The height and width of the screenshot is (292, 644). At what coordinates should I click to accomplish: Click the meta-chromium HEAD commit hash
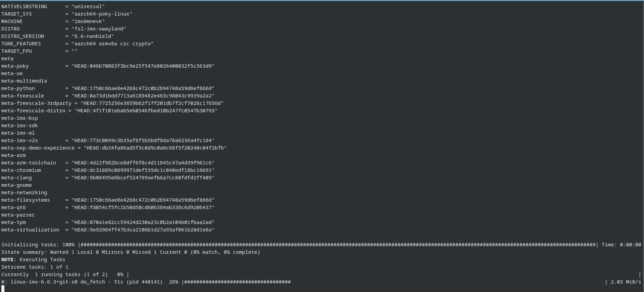tap(143, 170)
